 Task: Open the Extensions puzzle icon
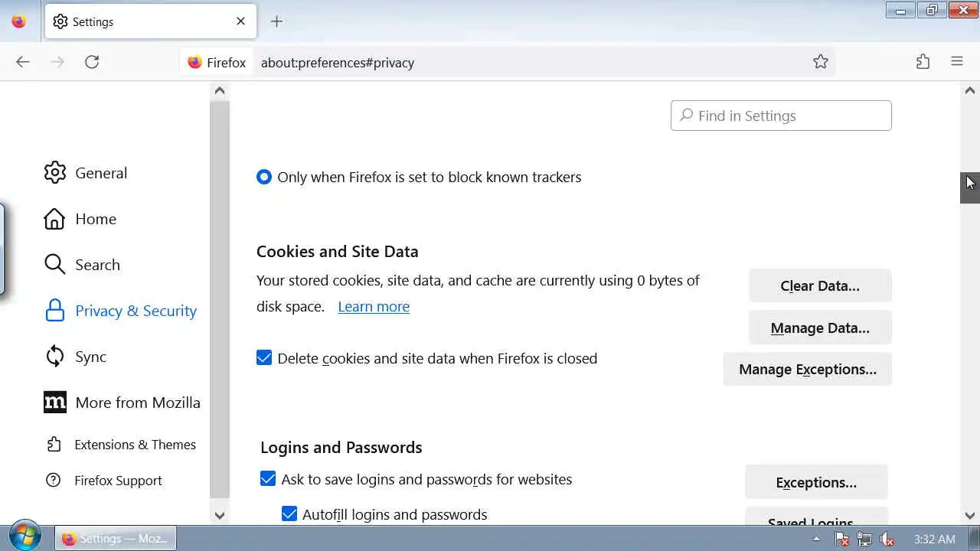coord(923,62)
